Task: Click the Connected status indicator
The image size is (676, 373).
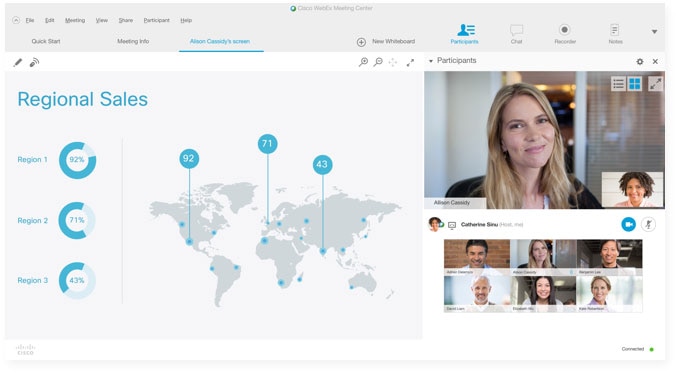Action: pos(637,349)
